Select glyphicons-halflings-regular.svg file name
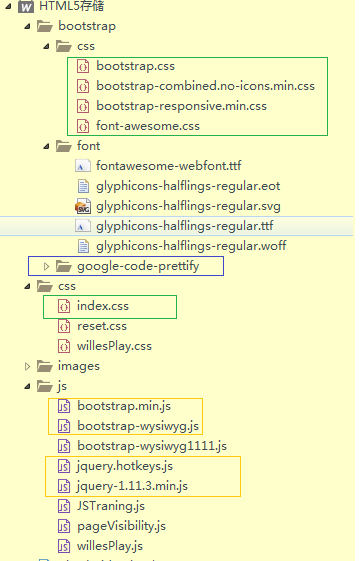 tap(188, 206)
